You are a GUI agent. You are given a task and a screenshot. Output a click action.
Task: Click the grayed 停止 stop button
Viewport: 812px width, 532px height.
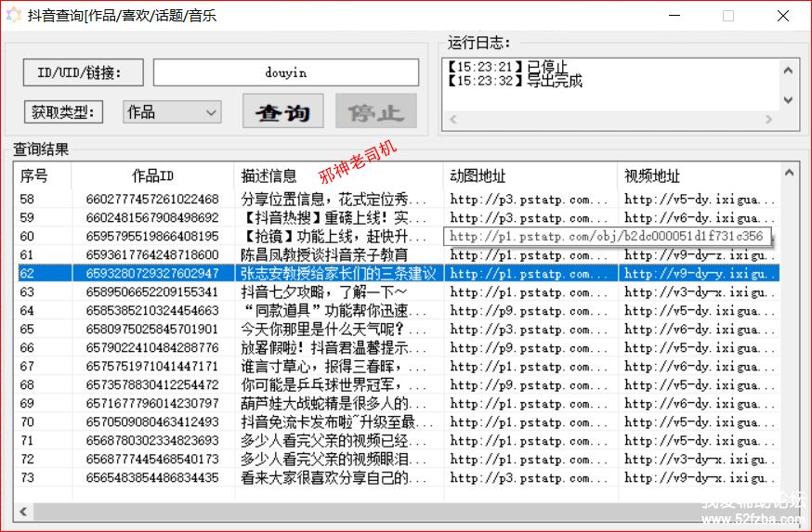click(x=376, y=110)
